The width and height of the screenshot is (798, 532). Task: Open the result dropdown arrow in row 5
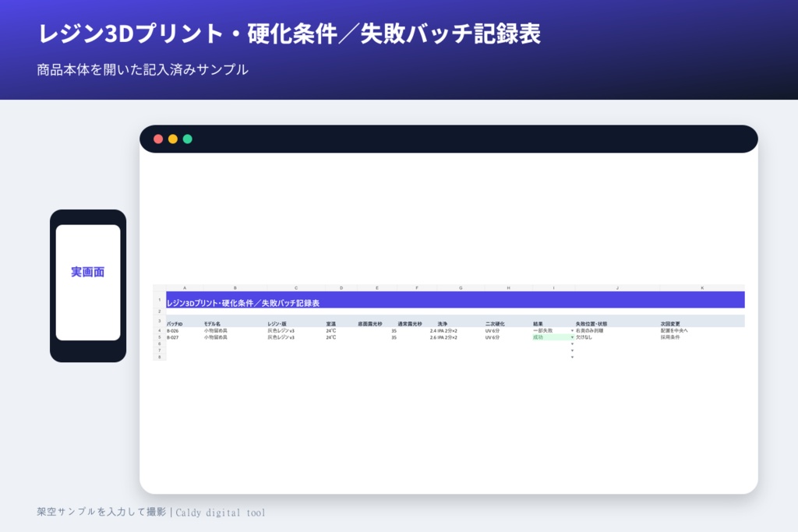[x=572, y=337]
